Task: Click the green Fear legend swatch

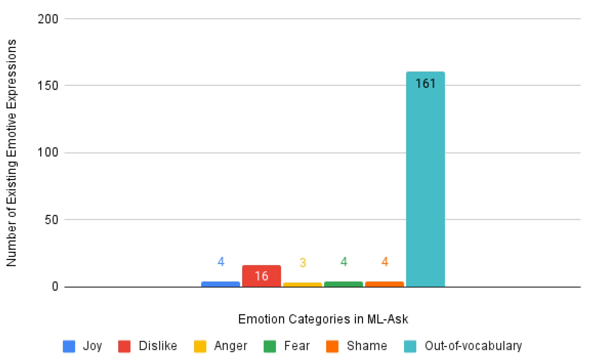Action: [270, 346]
